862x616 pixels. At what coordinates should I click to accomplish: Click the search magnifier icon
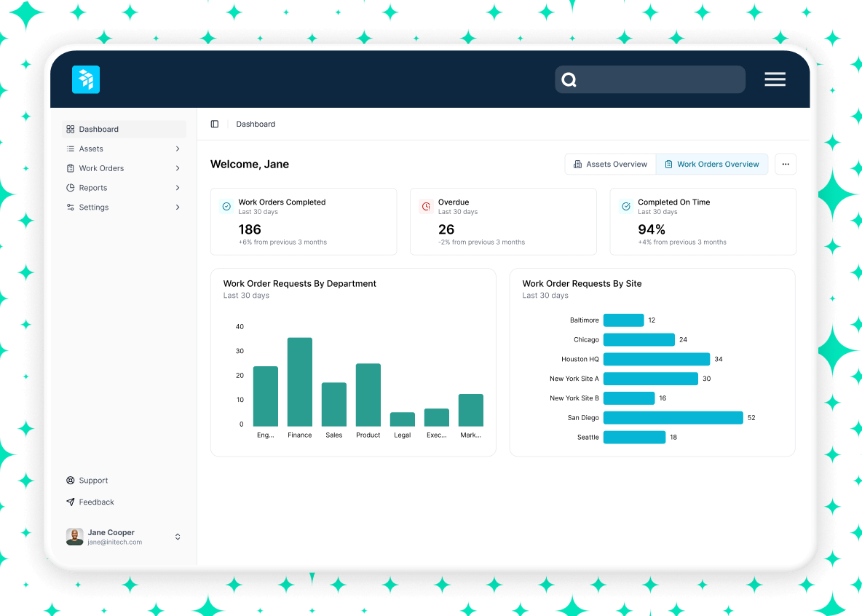click(x=569, y=80)
